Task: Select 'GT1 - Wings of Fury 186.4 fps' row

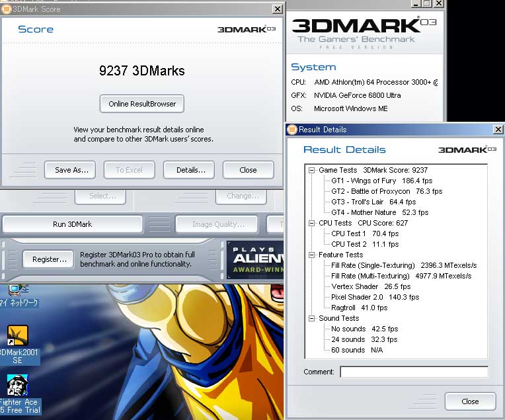Action: 381,181
